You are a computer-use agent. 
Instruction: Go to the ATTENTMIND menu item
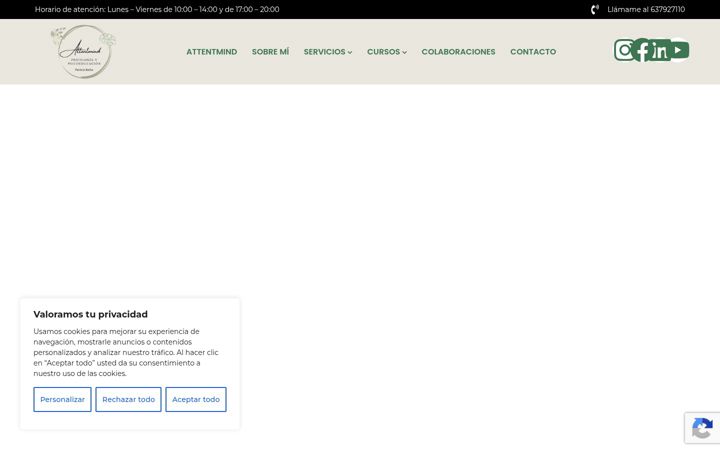coord(212,52)
